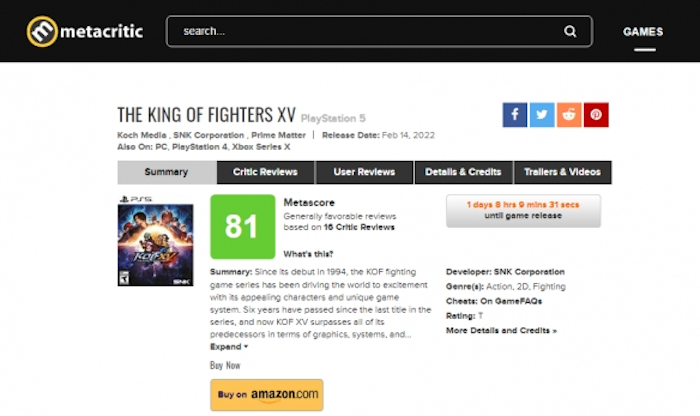Switch to the Critic Reviews tab
This screenshot has width=700, height=416.
click(x=265, y=172)
